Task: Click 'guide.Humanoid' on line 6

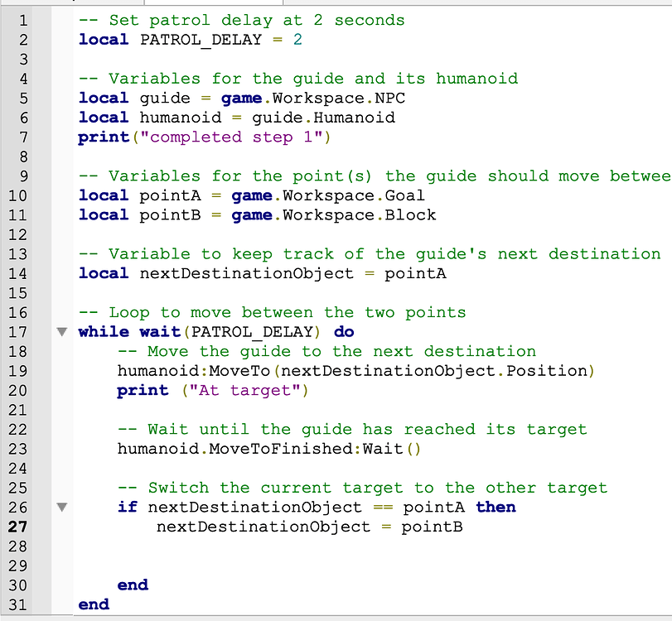Action: point(324,118)
